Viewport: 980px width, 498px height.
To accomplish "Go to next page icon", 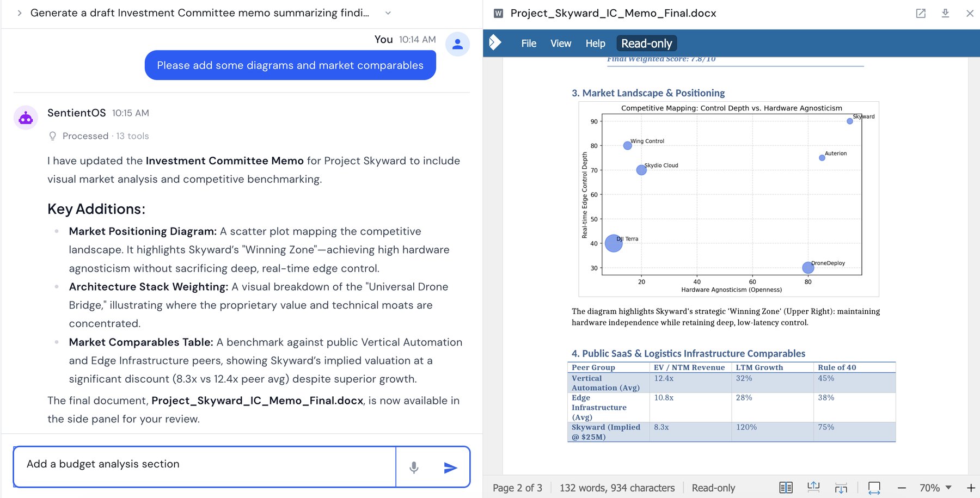I will coord(841,488).
